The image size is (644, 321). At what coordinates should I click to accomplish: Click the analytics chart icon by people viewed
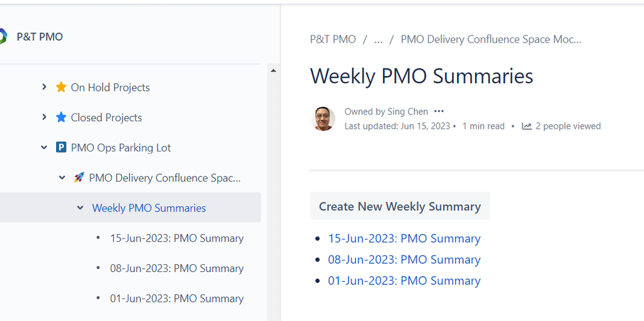click(527, 126)
